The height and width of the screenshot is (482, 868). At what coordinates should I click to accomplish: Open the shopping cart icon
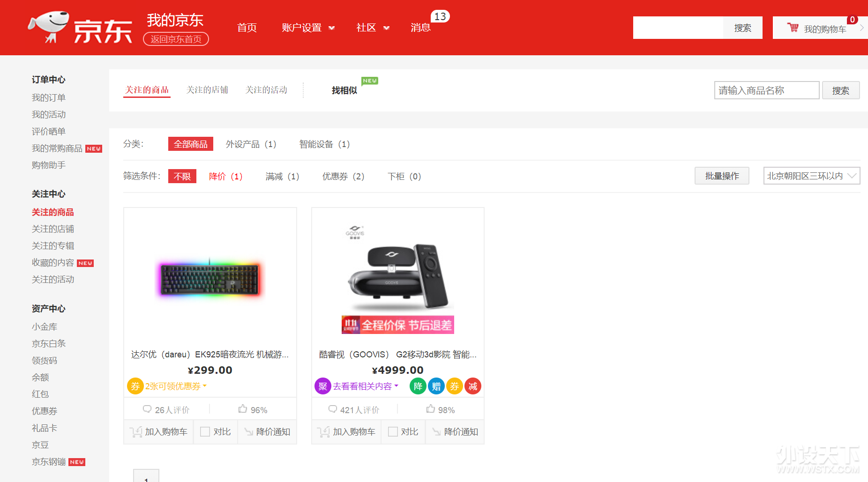click(x=793, y=28)
